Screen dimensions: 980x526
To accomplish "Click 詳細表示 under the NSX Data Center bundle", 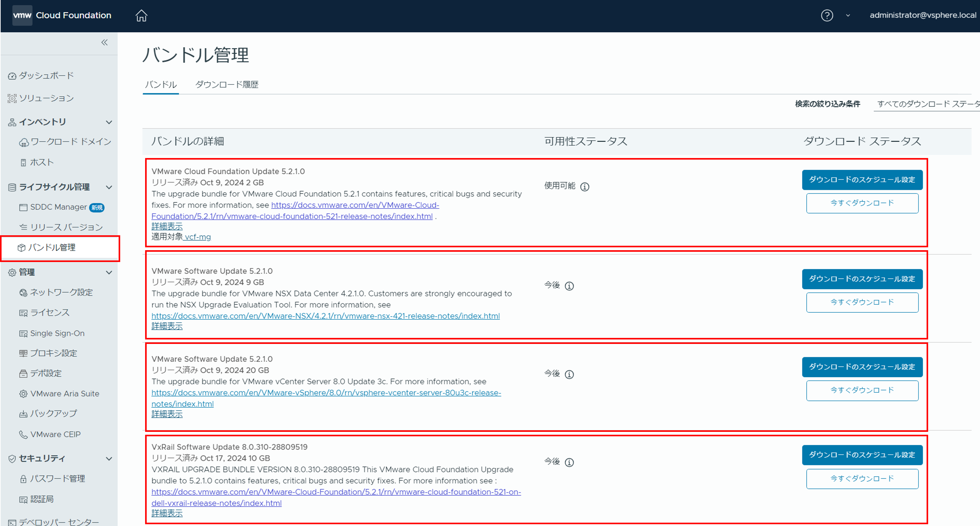I will pyautogui.click(x=167, y=326).
